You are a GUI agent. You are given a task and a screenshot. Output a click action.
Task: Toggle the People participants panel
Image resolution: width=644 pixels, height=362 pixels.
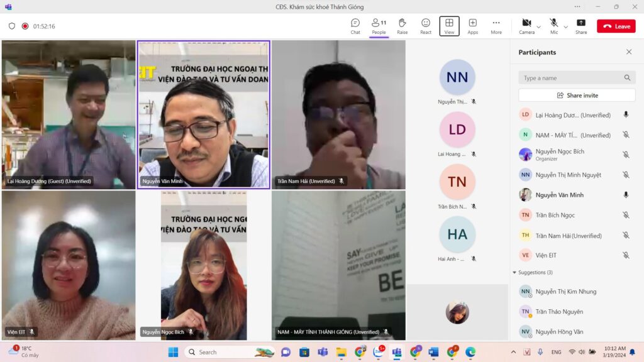click(379, 26)
